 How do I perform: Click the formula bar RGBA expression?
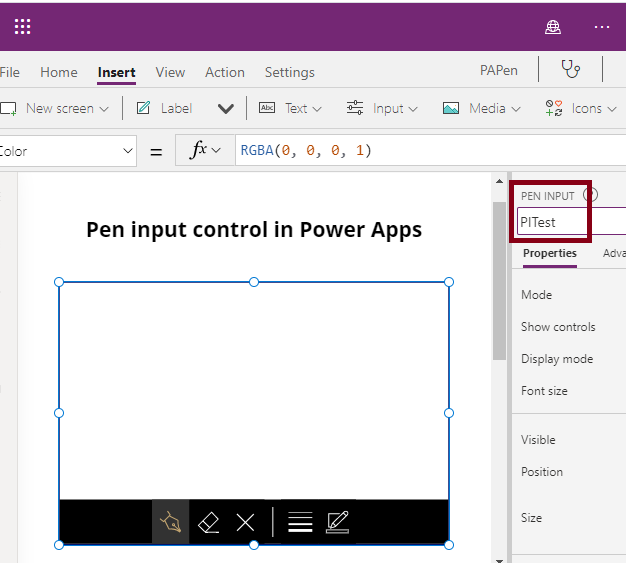tap(306, 150)
